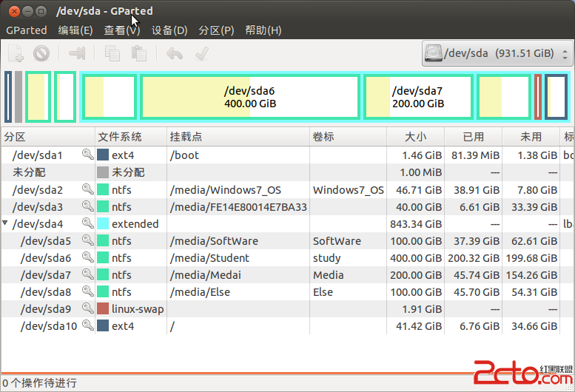The image size is (575, 392).
Task: Open the GParted menu
Action: point(27,30)
